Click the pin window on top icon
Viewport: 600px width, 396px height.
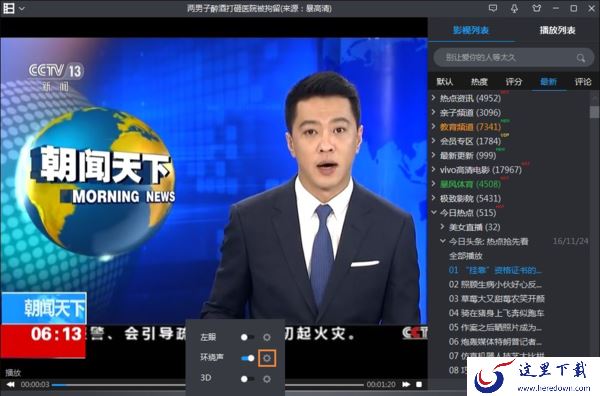[515, 8]
